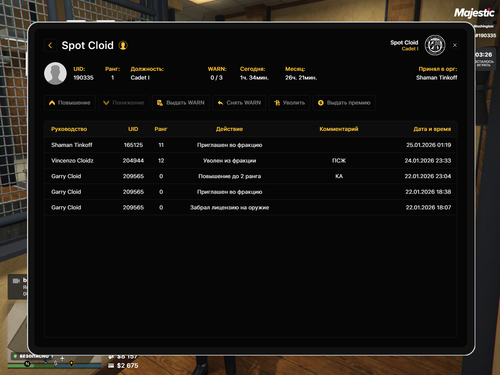Click the Действие column header
This screenshot has width=500, height=375.
point(229,129)
